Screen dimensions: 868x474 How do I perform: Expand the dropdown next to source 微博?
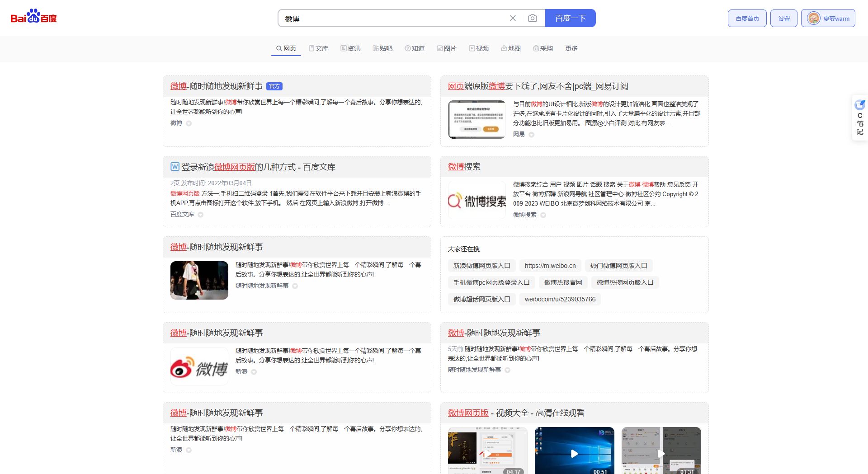189,123
